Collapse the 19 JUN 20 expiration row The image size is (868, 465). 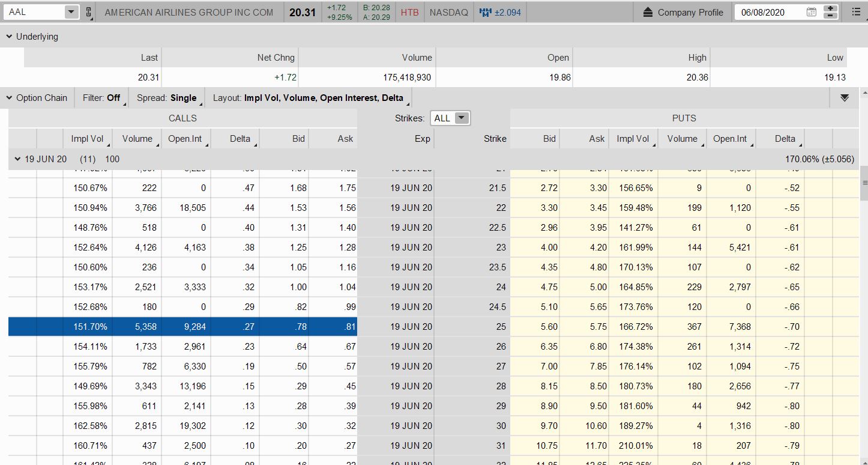point(17,159)
